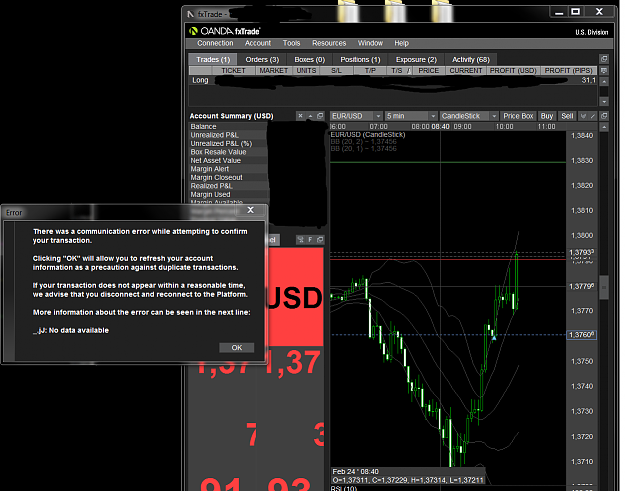This screenshot has height=491, width=625.
Task: Switch to the Positions (1) tab
Action: tap(360, 59)
